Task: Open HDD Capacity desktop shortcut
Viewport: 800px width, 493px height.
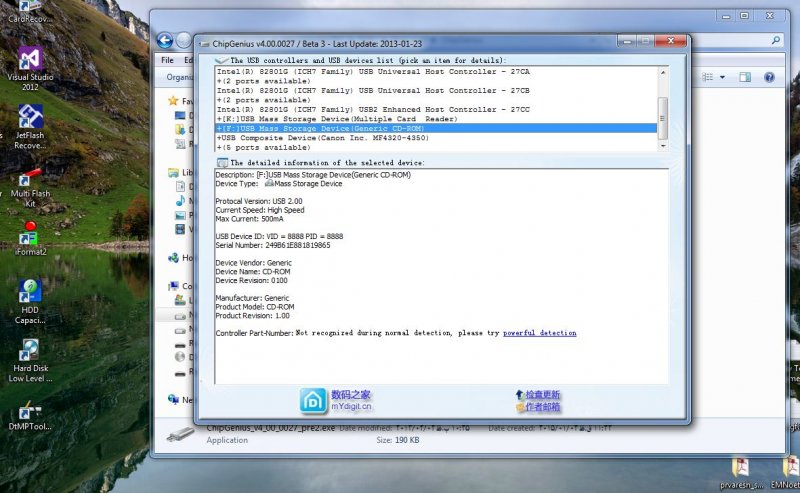Action: click(30, 301)
